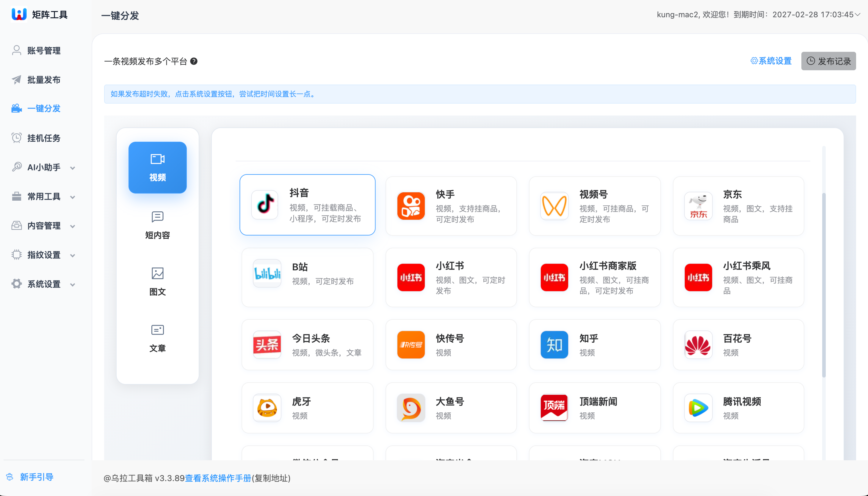The width and height of the screenshot is (868, 496).
Task: Click the 小红书 red icon
Action: click(x=411, y=277)
